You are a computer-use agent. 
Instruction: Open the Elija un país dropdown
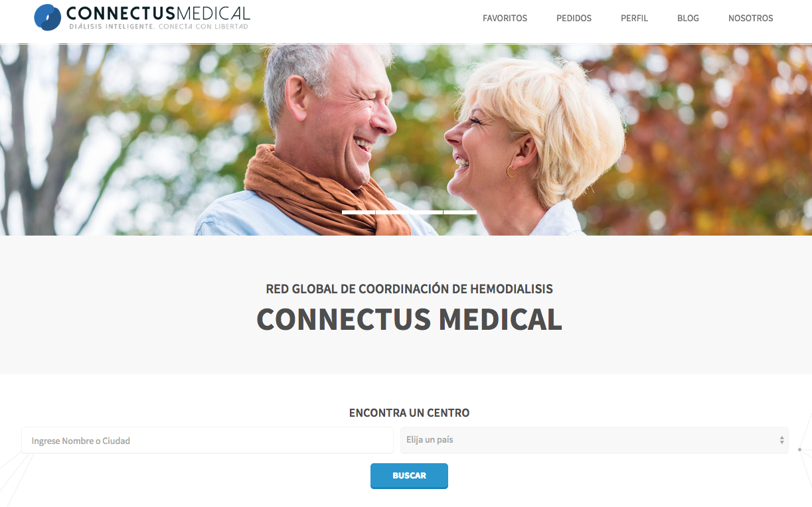pos(594,440)
